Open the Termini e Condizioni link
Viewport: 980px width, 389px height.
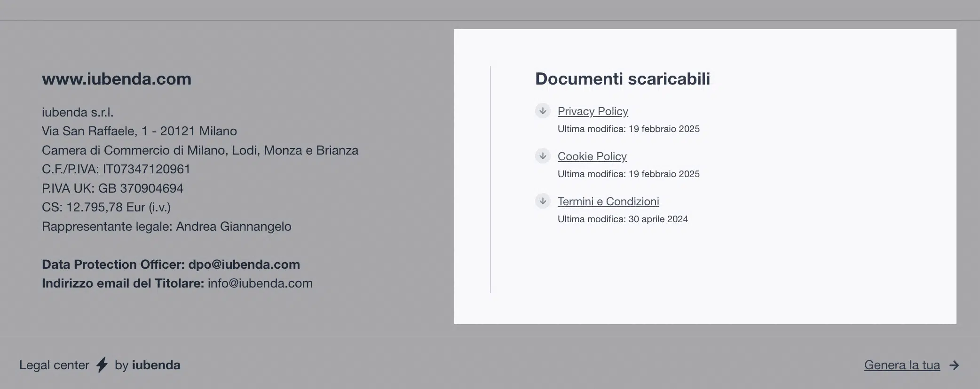pos(609,202)
